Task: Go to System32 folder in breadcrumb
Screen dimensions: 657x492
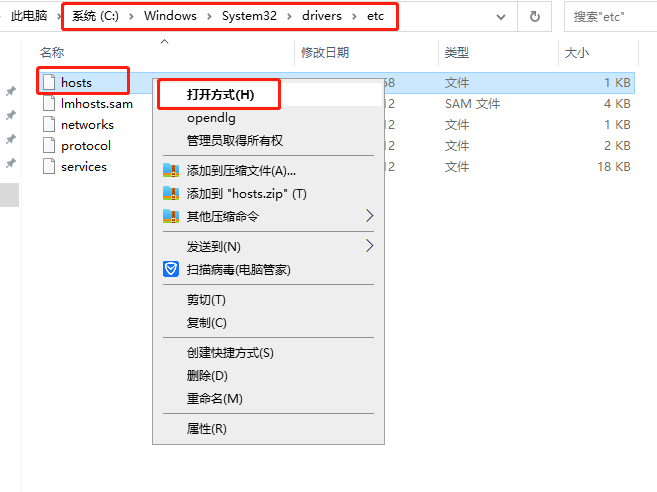Action: (249, 16)
